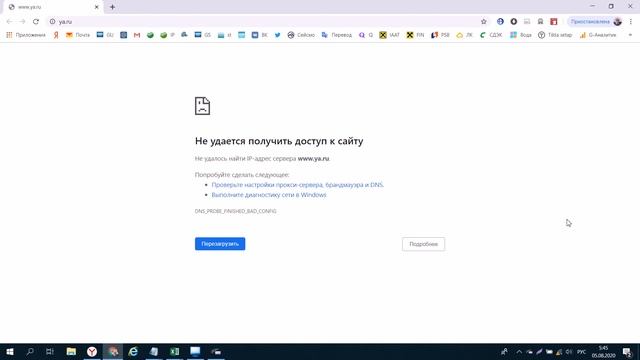Go back using the browser back arrow
640x360 pixels.
[x=9, y=22]
